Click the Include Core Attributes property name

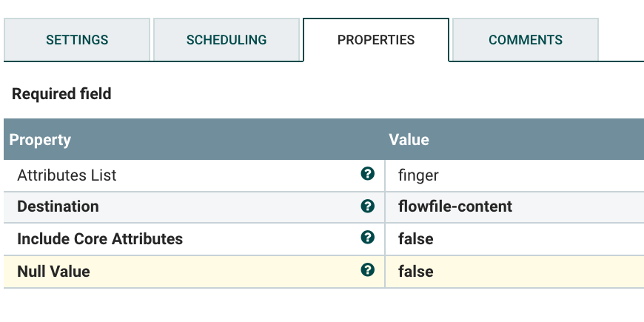(100, 239)
